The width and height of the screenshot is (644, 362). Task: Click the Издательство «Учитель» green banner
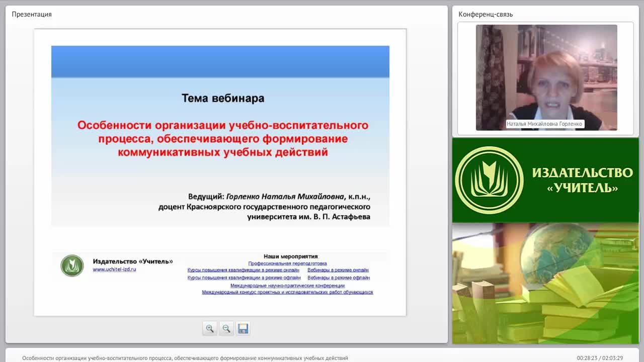coord(545,180)
